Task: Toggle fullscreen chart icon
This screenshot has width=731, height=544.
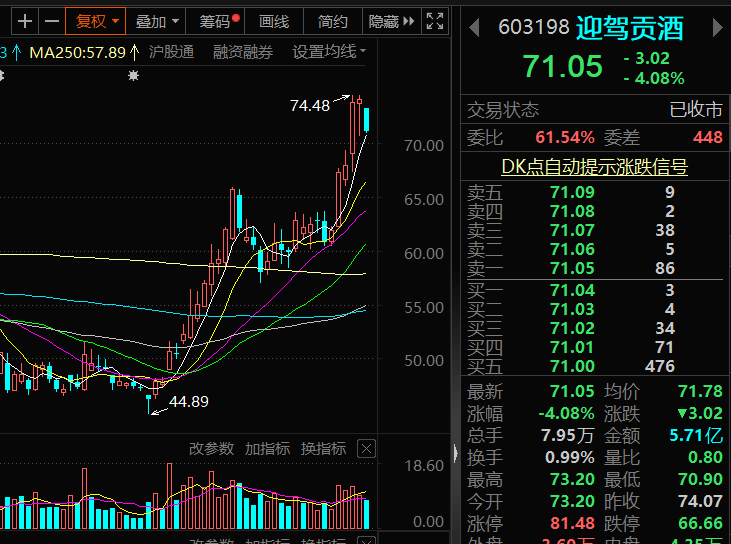Action: [x=435, y=21]
